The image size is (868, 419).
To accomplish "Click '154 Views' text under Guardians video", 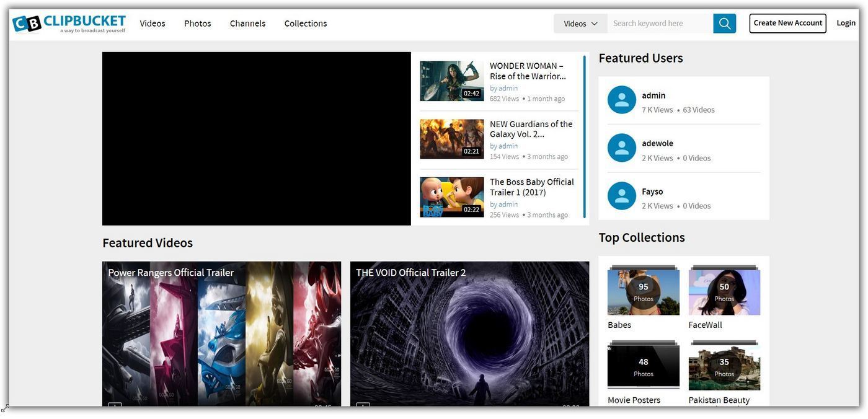I will [504, 157].
